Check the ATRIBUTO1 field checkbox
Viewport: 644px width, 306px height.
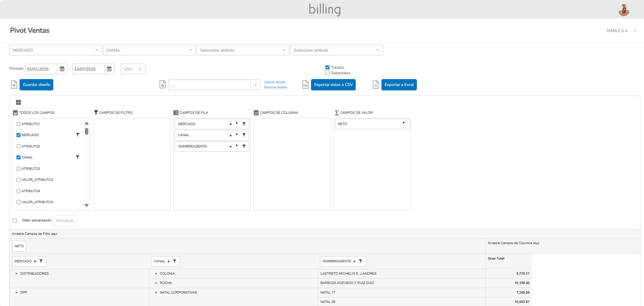point(19,124)
